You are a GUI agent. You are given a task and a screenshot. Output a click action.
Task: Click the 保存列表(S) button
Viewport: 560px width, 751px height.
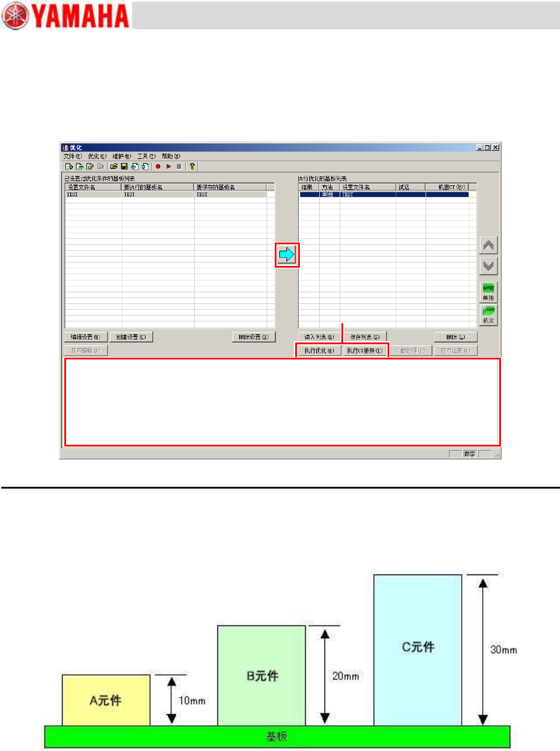tap(365, 337)
